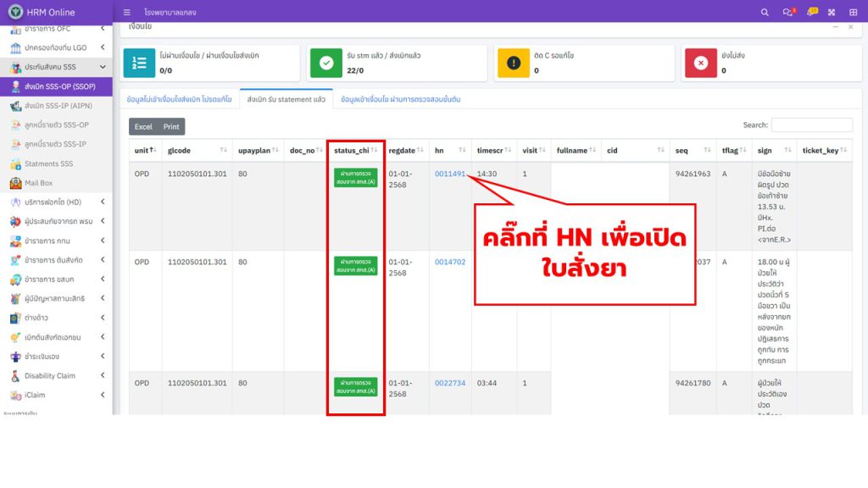This screenshot has width=868, height=488.
Task: Open Mail Box in sidebar
Action: pos(38,183)
